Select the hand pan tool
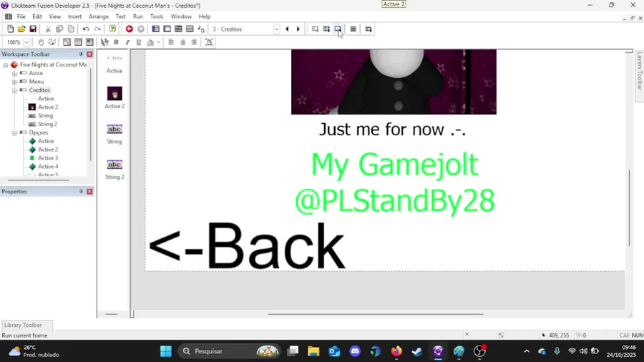644x362 pixels. (x=41, y=42)
